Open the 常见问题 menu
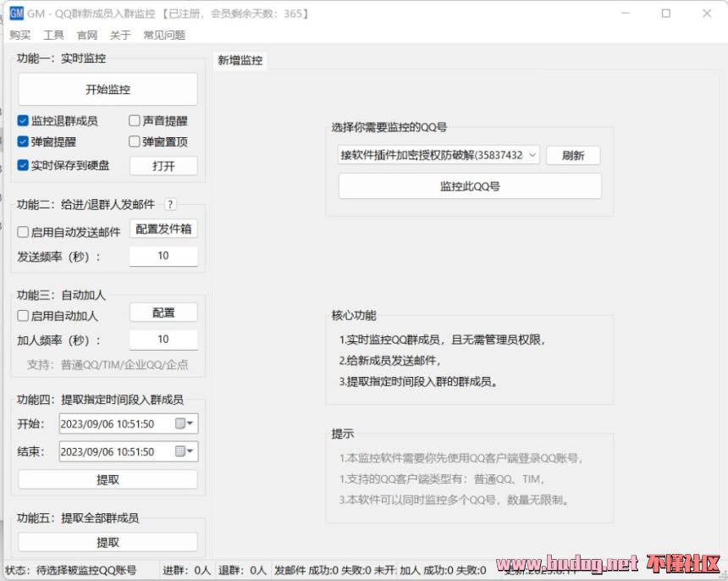728x581 pixels. pyautogui.click(x=164, y=35)
